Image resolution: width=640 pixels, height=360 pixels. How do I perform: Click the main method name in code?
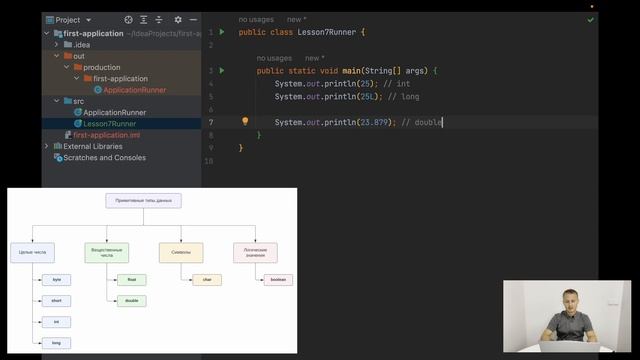pos(351,71)
